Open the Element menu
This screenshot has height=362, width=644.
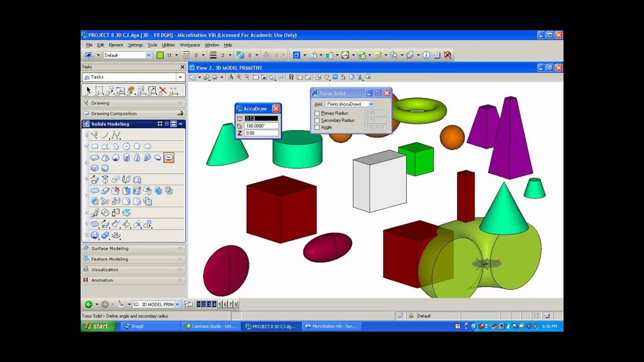[116, 45]
